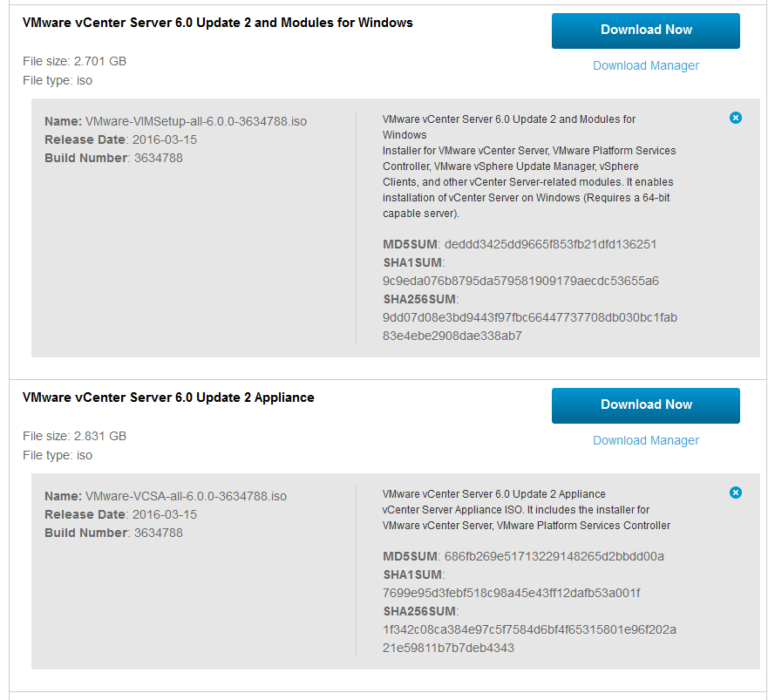Click the SHA256SUM value starting with 9dd07d08
775x700 pixels.
point(529,326)
